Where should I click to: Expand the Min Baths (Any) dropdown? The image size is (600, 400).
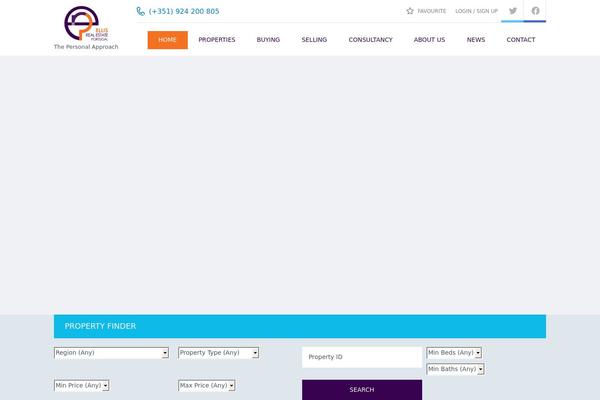[455, 369]
